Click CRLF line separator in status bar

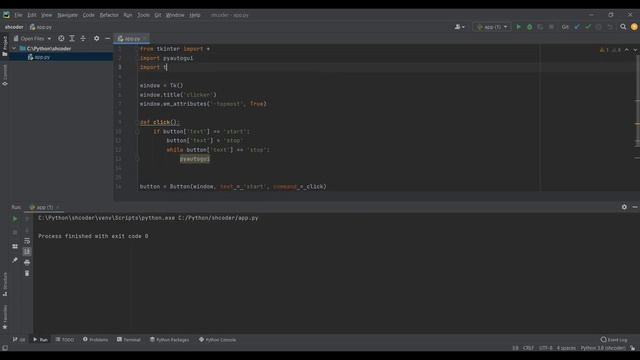point(528,348)
